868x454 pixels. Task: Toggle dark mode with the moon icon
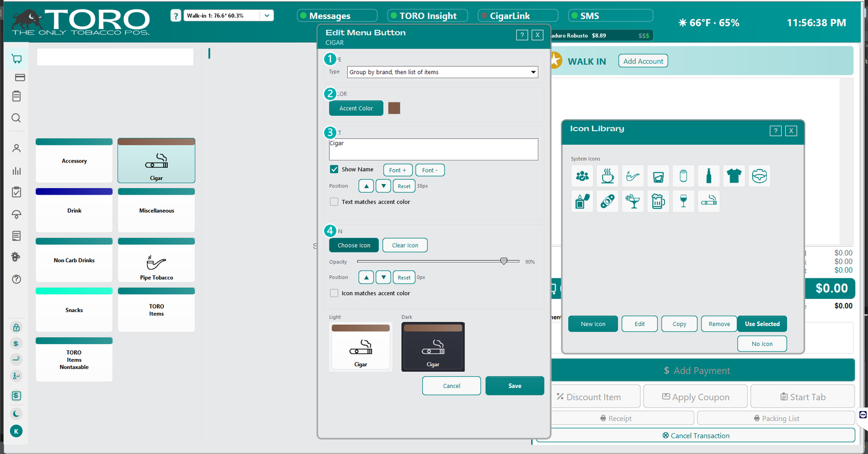coord(16,413)
